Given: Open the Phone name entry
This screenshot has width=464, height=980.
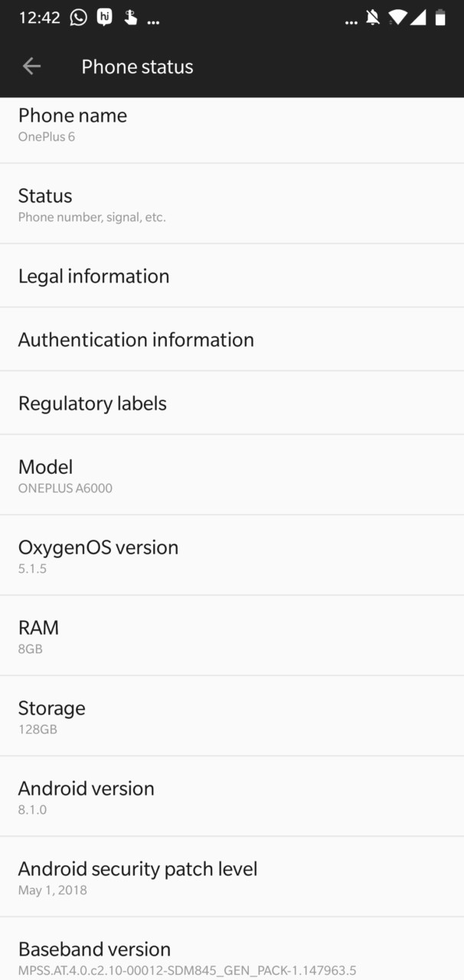Looking at the screenshot, I should [x=231, y=126].
